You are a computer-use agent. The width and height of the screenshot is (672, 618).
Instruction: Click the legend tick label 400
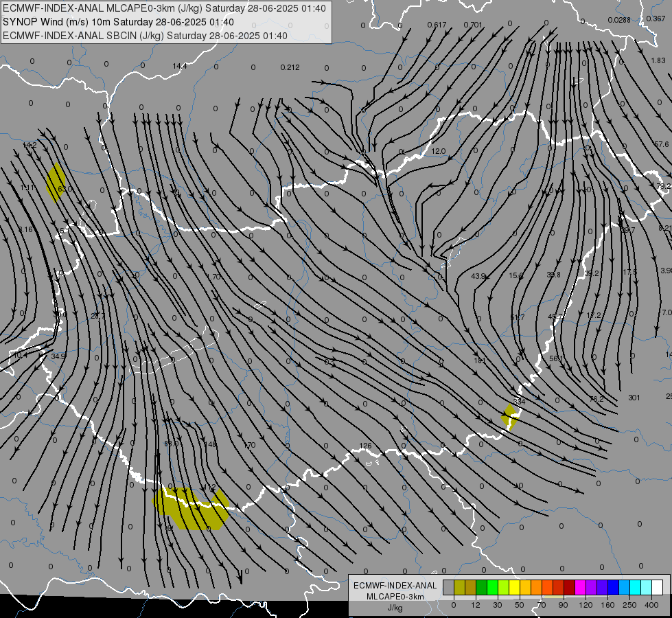pos(651,605)
